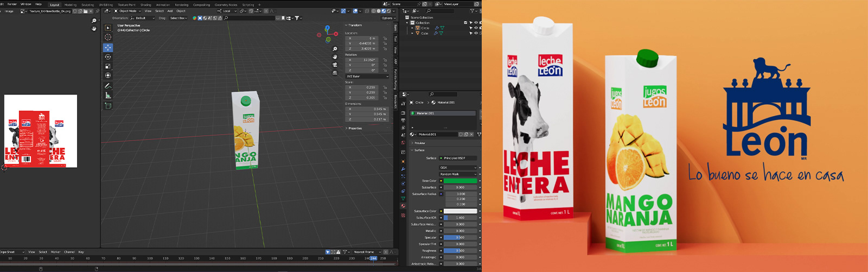Select the Annotate tool
Image resolution: width=868 pixels, height=272 pixels.
[x=107, y=86]
